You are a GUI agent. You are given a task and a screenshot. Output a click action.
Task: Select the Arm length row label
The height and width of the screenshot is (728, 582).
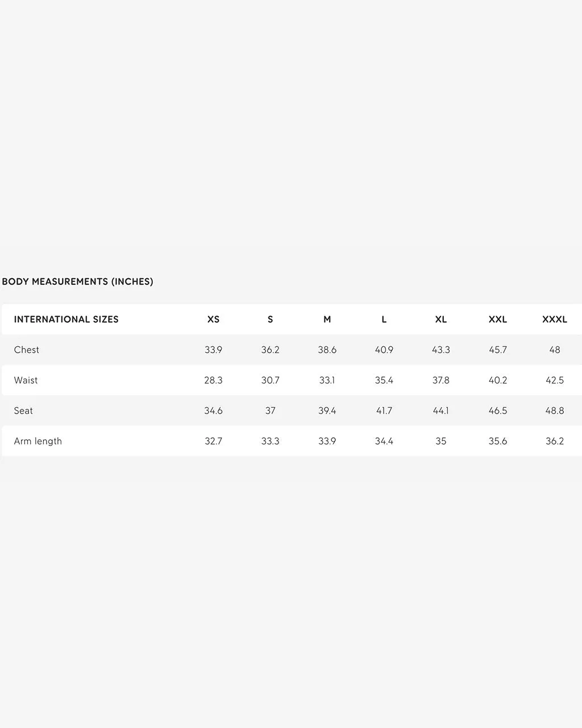(38, 441)
